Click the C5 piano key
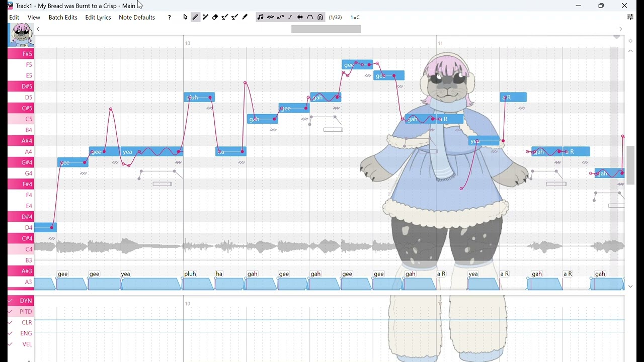The width and height of the screenshot is (644, 362). tap(21, 119)
